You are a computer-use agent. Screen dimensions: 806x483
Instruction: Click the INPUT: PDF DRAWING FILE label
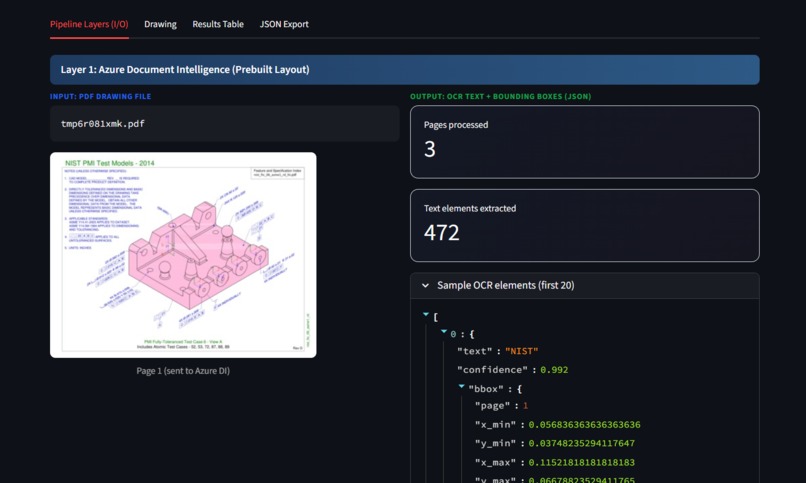(x=100, y=96)
